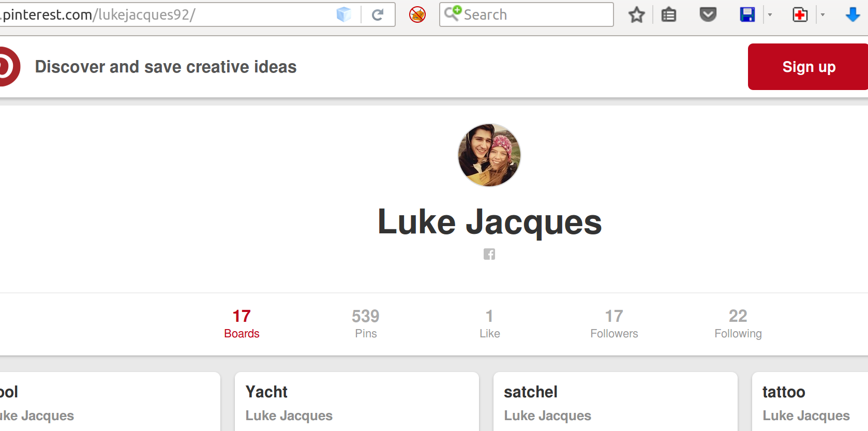868x431 pixels.
Task: Reload the page with the refresh icon
Action: pos(378,14)
